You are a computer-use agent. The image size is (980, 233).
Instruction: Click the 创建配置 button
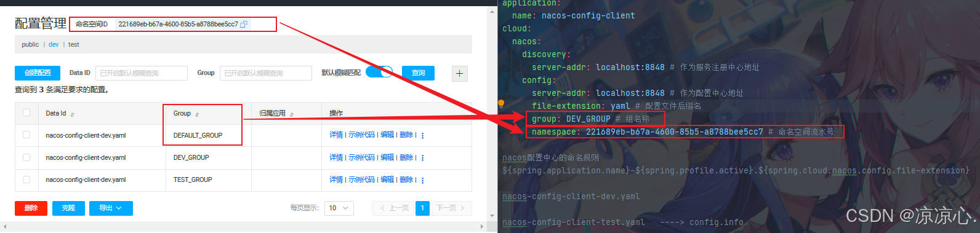(x=38, y=73)
